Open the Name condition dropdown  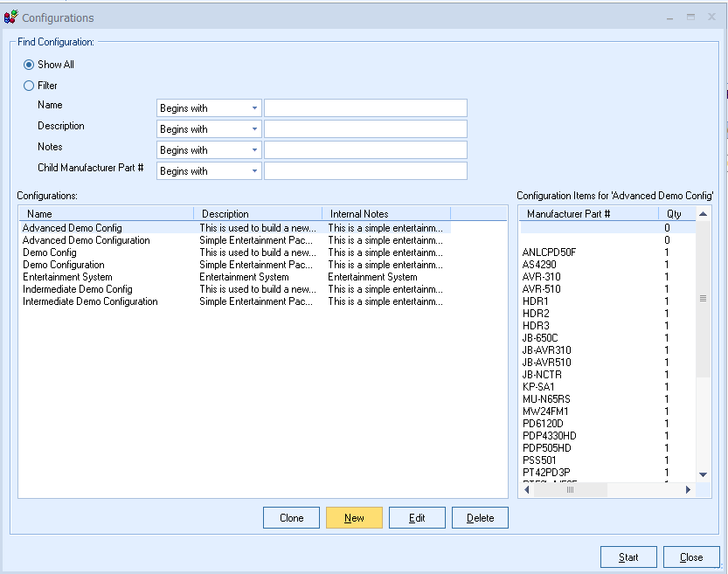click(x=254, y=108)
